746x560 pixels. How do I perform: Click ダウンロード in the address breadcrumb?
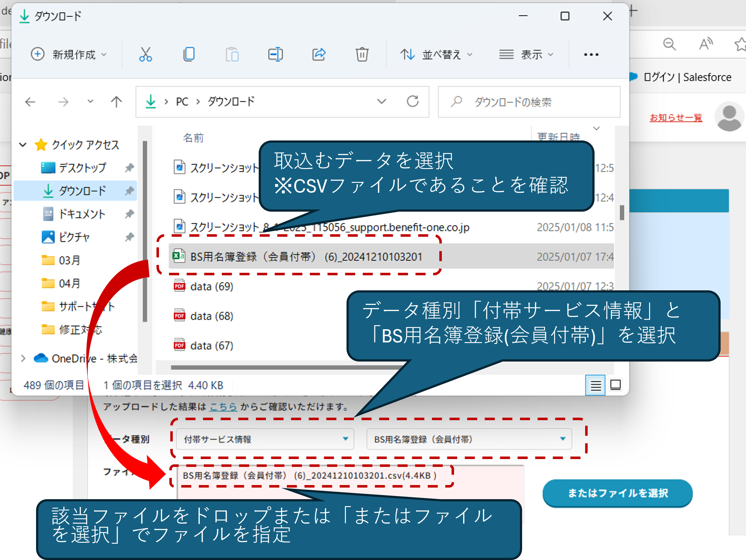click(231, 102)
